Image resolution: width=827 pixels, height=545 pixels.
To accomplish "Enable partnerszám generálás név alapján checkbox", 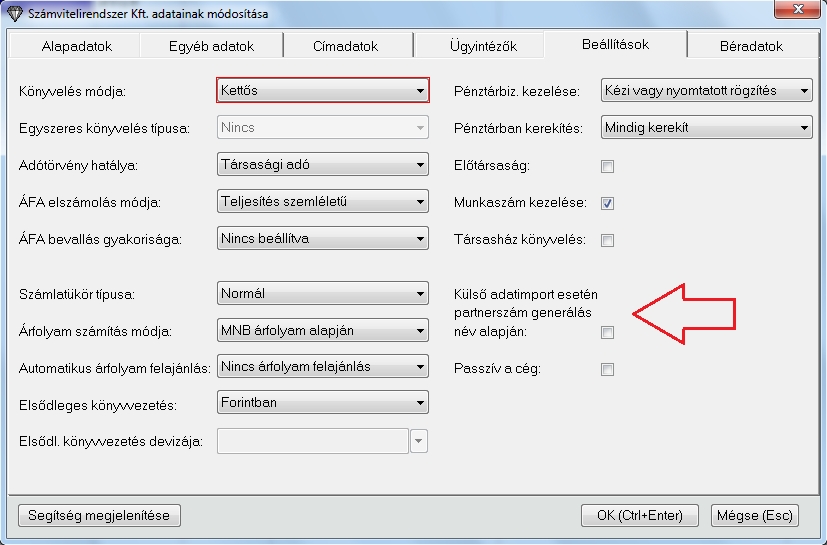I will 607,332.
